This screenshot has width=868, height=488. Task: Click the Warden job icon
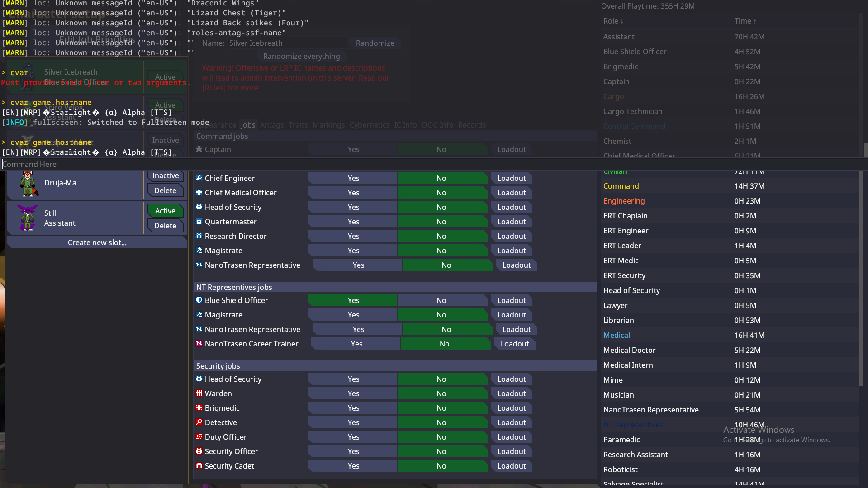click(x=199, y=393)
